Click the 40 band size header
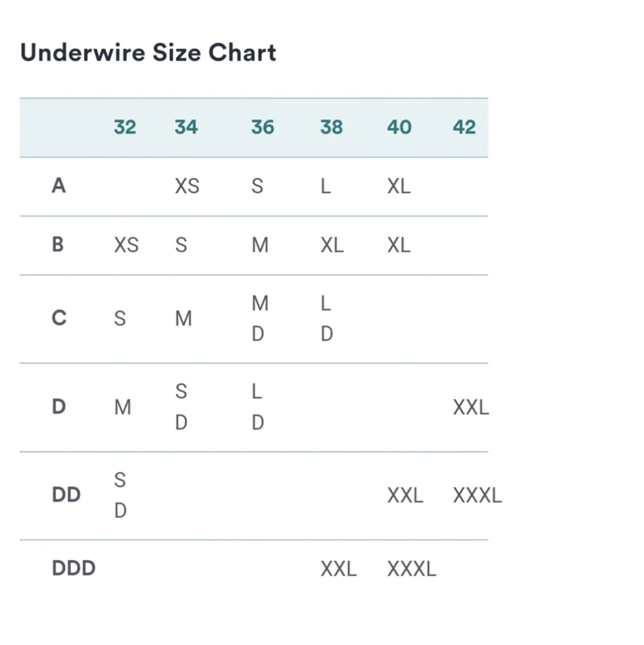Screen dimensions: 644x645 (x=399, y=127)
